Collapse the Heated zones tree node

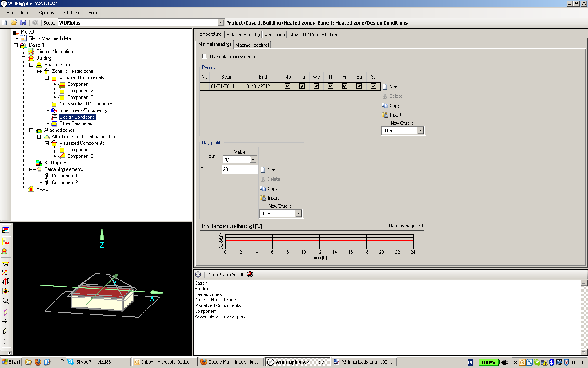(x=31, y=65)
